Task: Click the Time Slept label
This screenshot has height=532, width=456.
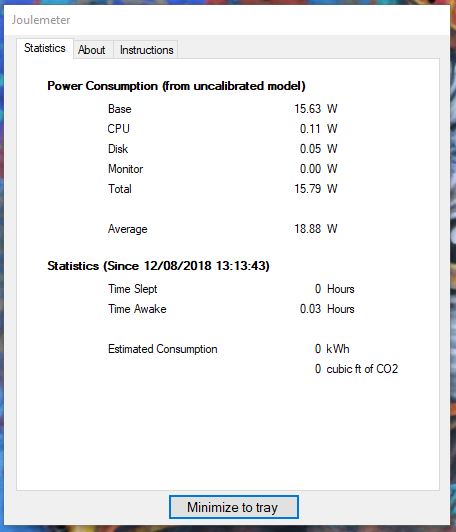Action: [133, 289]
